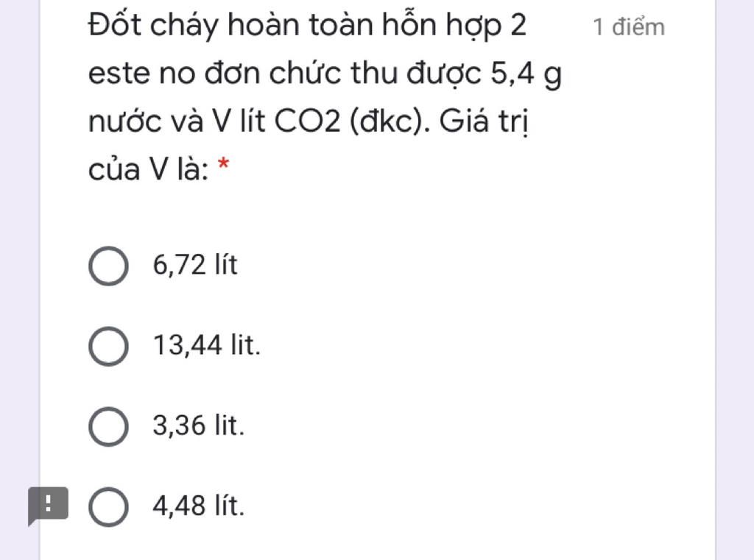Screen dimensions: 754x560
Task: Click the "5,4 g" value in question
Action: coord(526,74)
